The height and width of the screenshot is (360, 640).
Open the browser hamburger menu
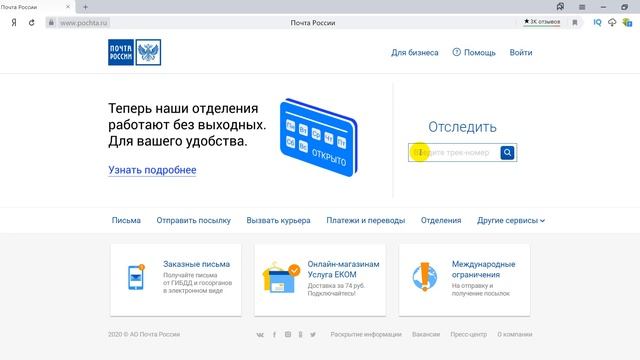click(x=582, y=7)
